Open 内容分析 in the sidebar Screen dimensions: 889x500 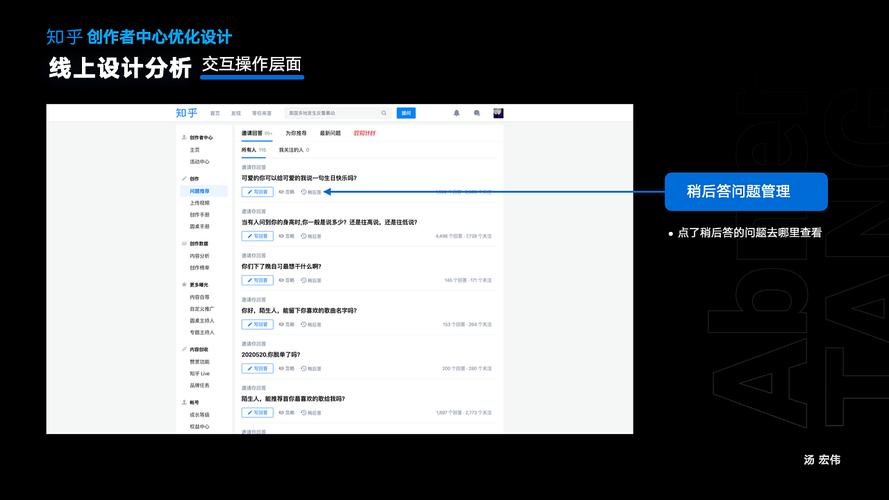[200, 256]
